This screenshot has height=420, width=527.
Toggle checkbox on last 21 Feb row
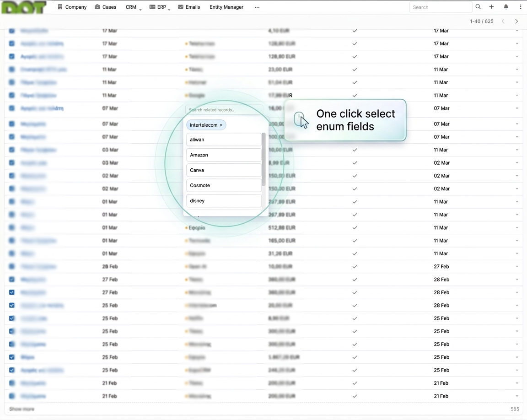click(x=12, y=396)
